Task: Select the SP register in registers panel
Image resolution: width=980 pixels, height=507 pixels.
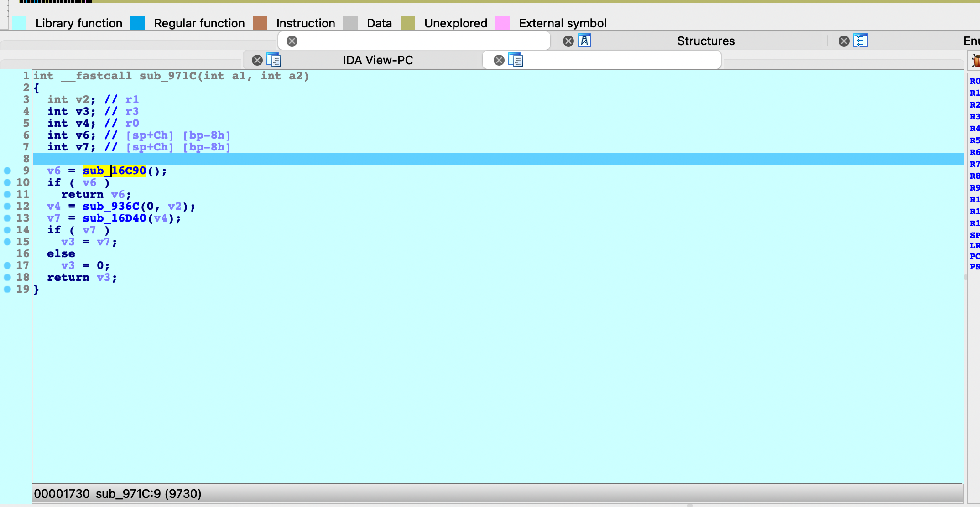Action: pyautogui.click(x=975, y=235)
